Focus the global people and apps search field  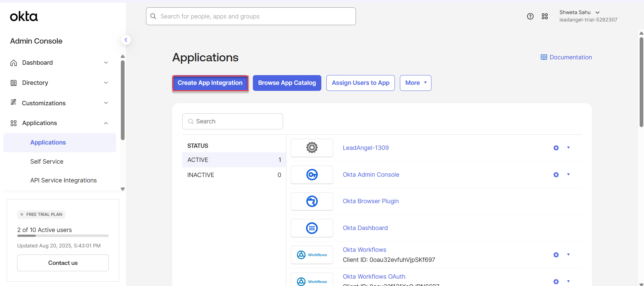(251, 16)
